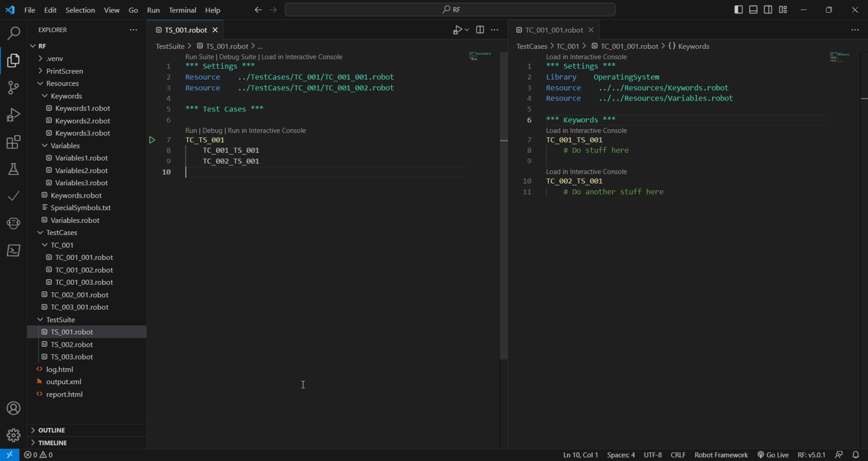Open the run dropdown arrow in editor toolbar
This screenshot has height=461, width=868.
pos(467,30)
